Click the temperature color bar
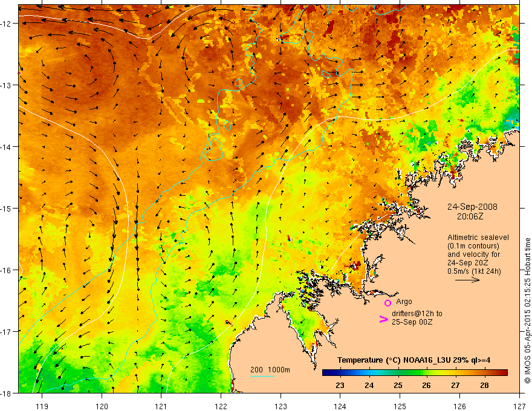The height and width of the screenshot is (411, 532). tap(415, 373)
